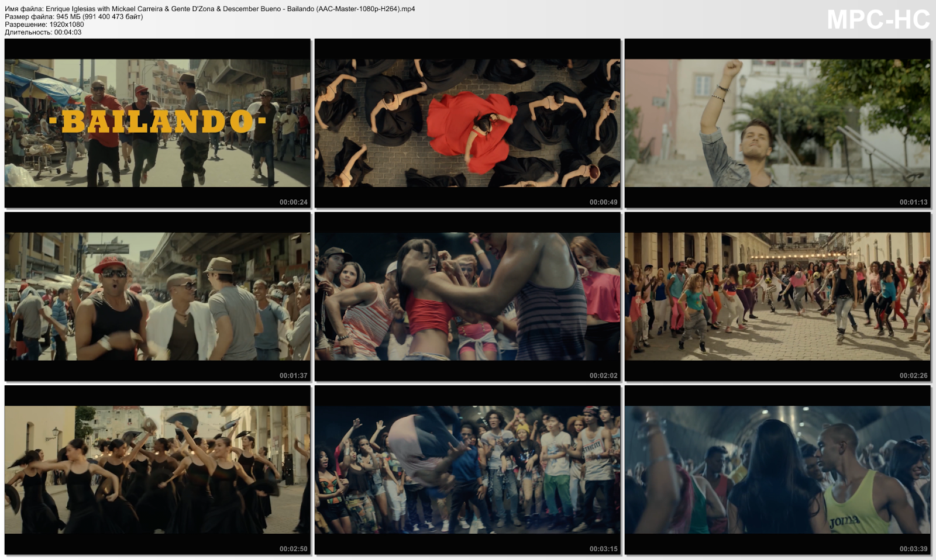Select the frame at 00:02:26

[x=777, y=296]
